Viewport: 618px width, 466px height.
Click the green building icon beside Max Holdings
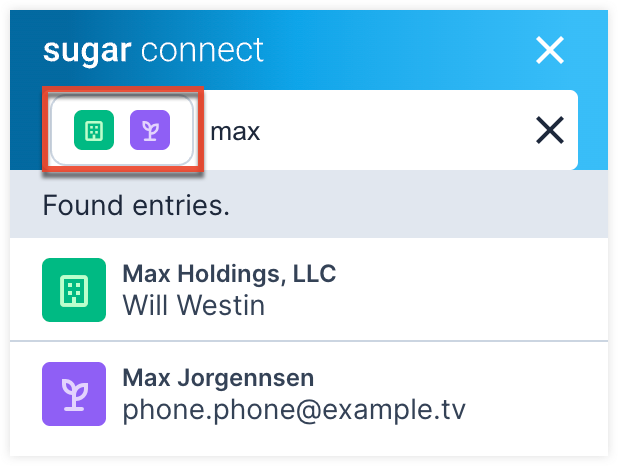pos(74,290)
